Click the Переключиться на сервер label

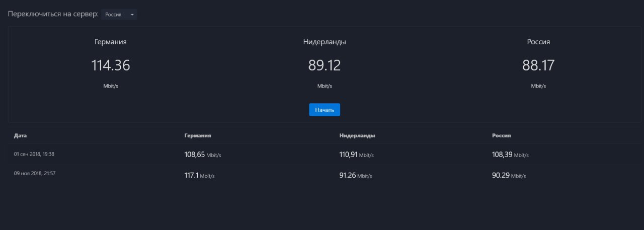pyautogui.click(x=53, y=15)
